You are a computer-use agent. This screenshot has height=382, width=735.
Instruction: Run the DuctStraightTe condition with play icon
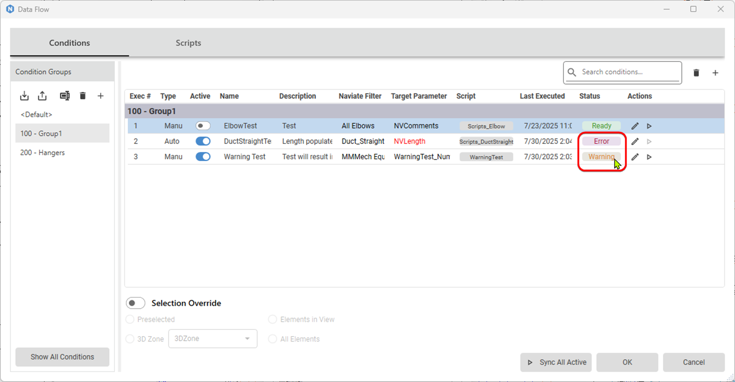tap(649, 142)
